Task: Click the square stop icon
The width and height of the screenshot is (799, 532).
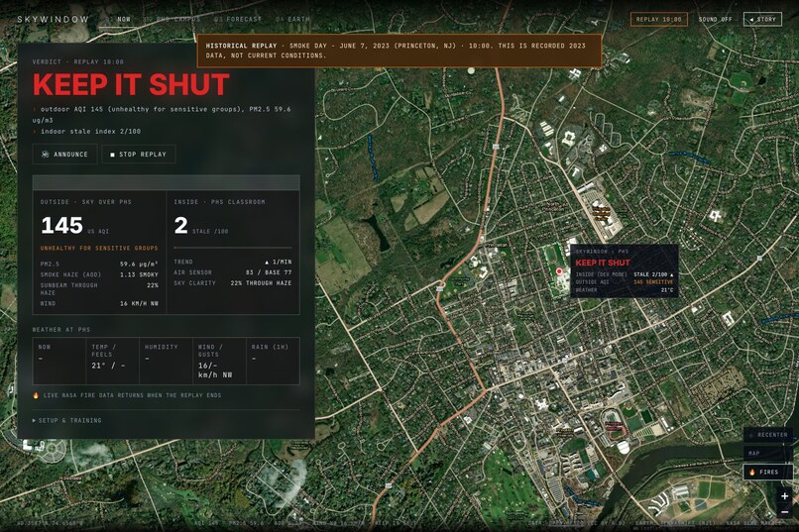Action: pos(113,155)
